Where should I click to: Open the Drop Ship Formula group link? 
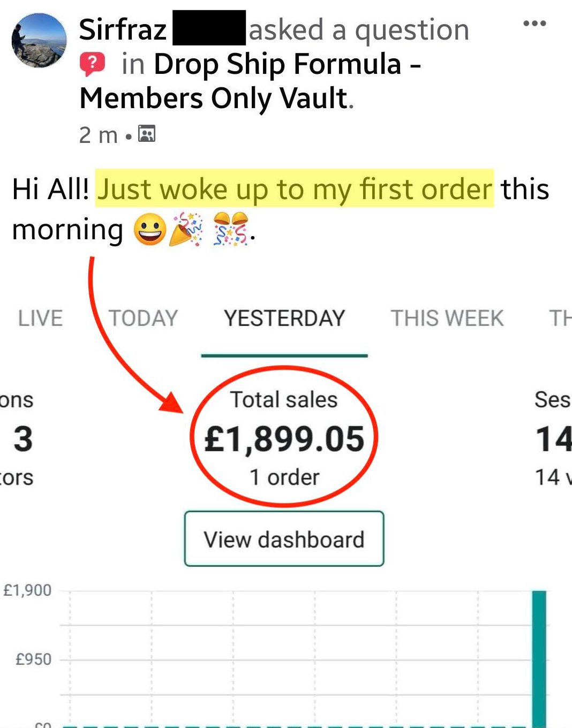251,81
